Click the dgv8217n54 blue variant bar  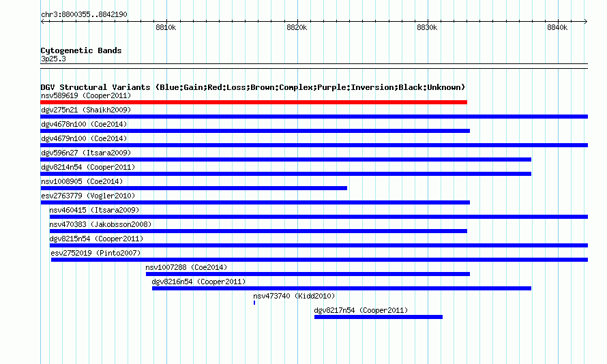coord(379,317)
